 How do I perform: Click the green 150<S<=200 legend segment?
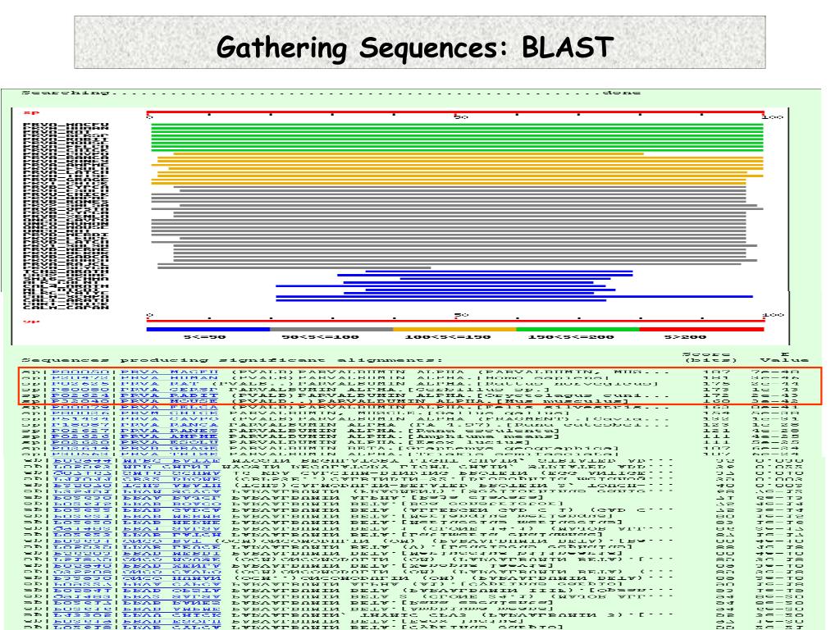[578, 330]
